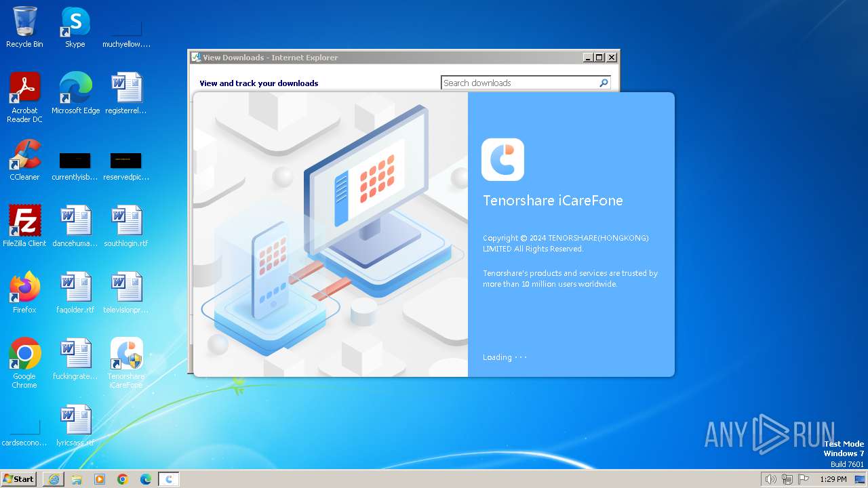Launch Google Chrome desktop shortcut
868x488 pixels.
[24, 363]
